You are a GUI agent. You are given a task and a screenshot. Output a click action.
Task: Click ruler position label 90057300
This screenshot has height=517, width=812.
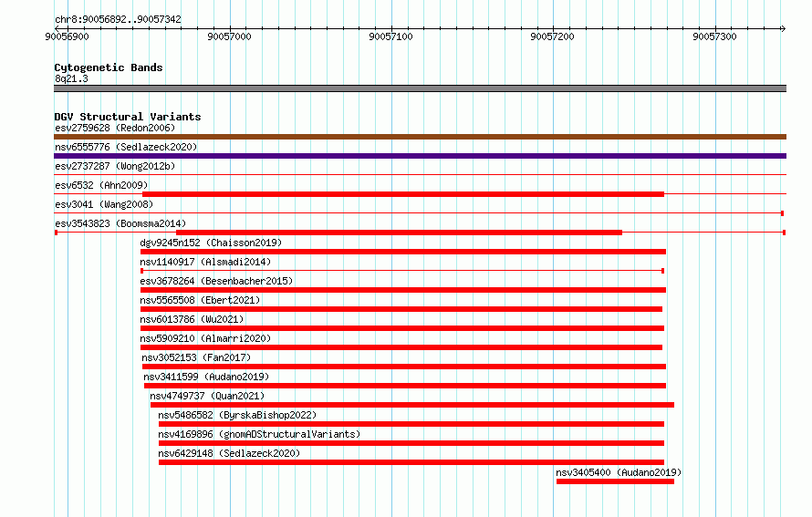pos(714,36)
